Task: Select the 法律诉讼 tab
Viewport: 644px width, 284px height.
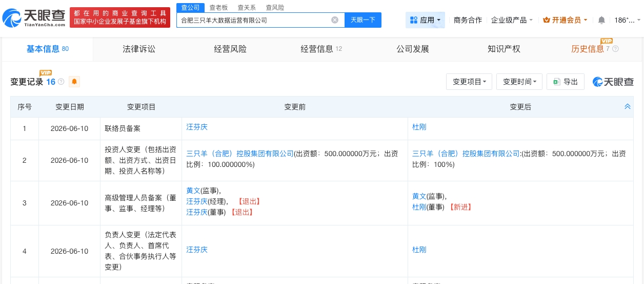Action: click(x=139, y=49)
